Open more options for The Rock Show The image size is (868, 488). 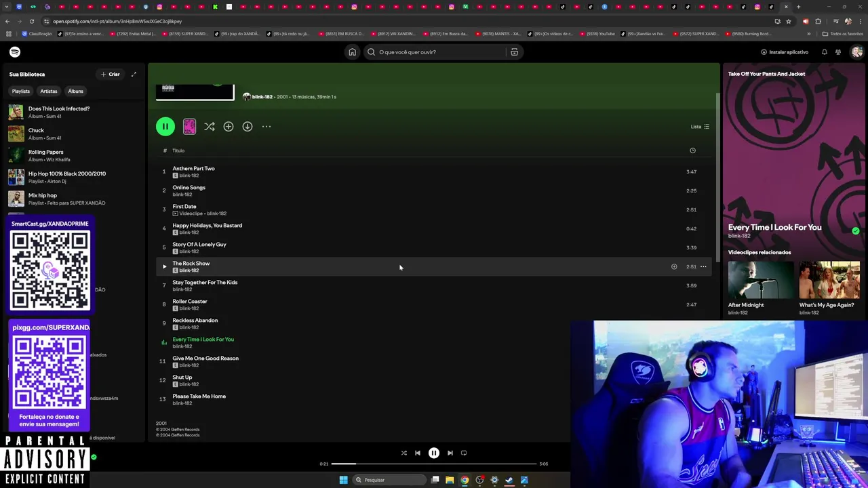[703, 266]
